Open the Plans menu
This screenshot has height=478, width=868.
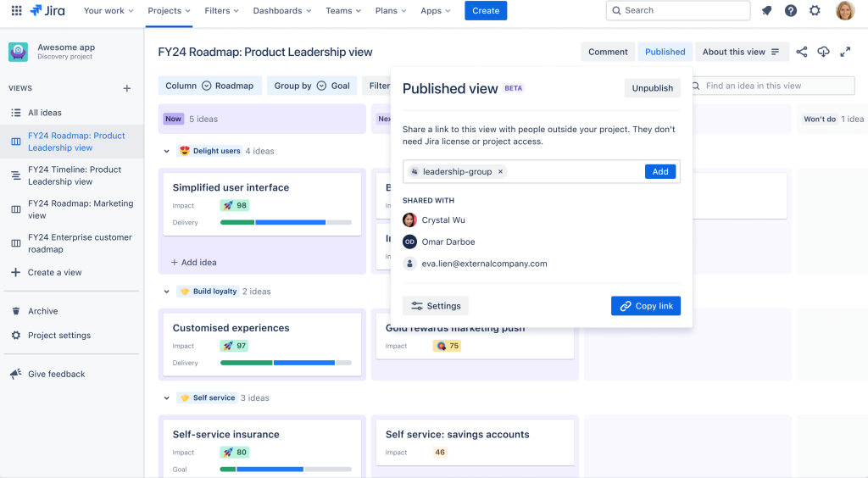click(390, 10)
